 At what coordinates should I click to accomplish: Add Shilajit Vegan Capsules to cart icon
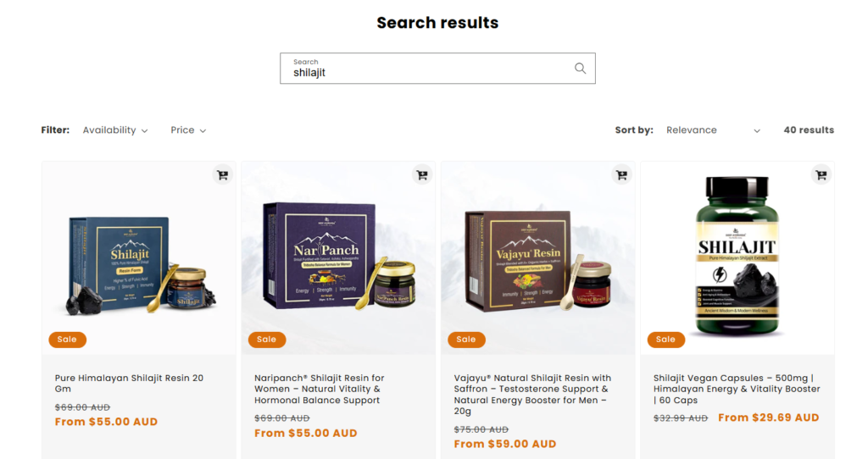click(821, 174)
